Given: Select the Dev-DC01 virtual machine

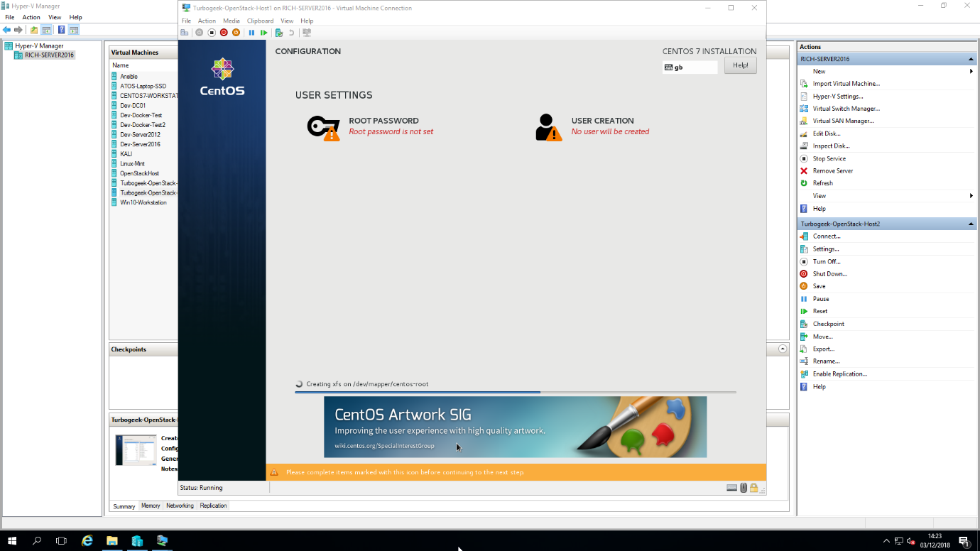Looking at the screenshot, I should [x=133, y=105].
